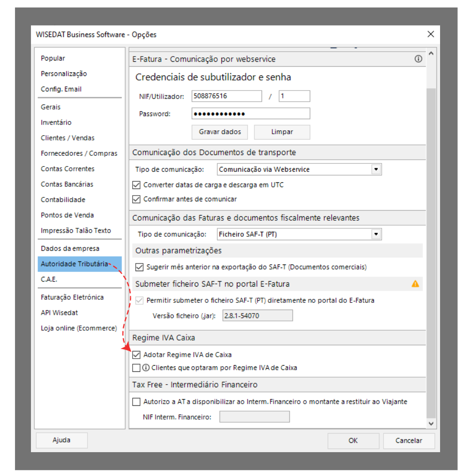Uncheck Confirmar antes de comunicar
This screenshot has height=476, width=471.
click(137, 199)
